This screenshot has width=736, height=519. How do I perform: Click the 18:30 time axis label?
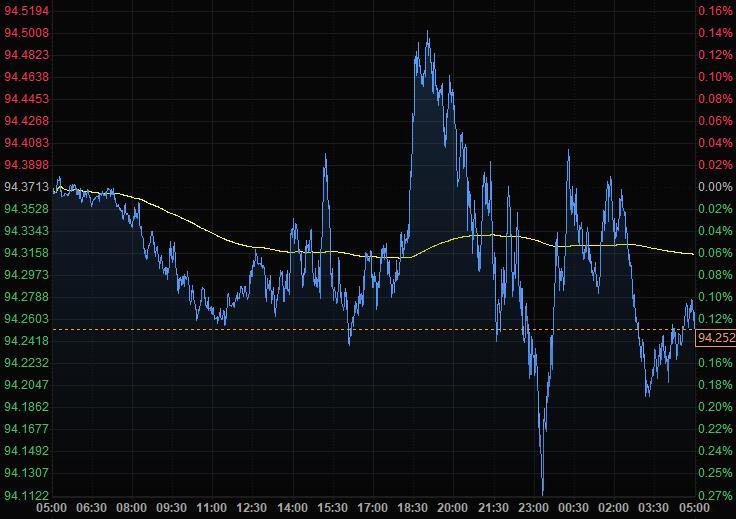(414, 507)
